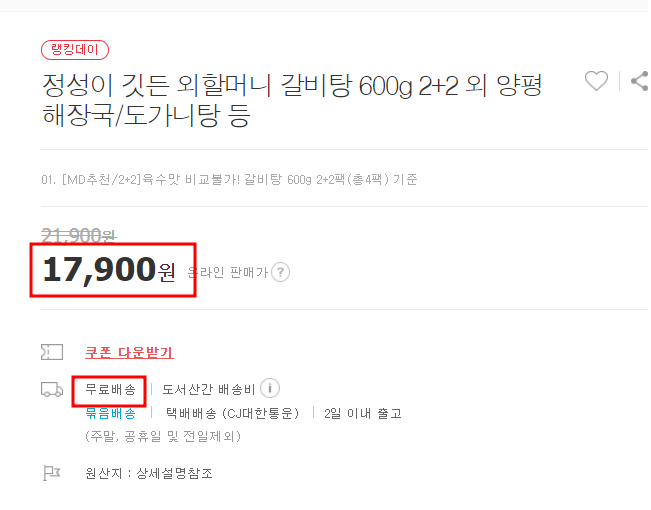Click the 갈비탕 product title
Image resolution: width=651 pixels, height=510 pixels.
pyautogui.click(x=292, y=100)
